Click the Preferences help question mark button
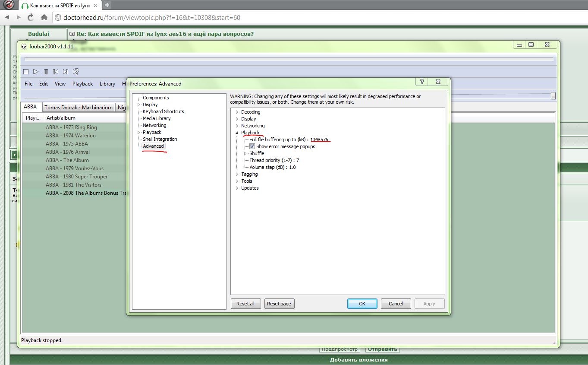 click(422, 82)
